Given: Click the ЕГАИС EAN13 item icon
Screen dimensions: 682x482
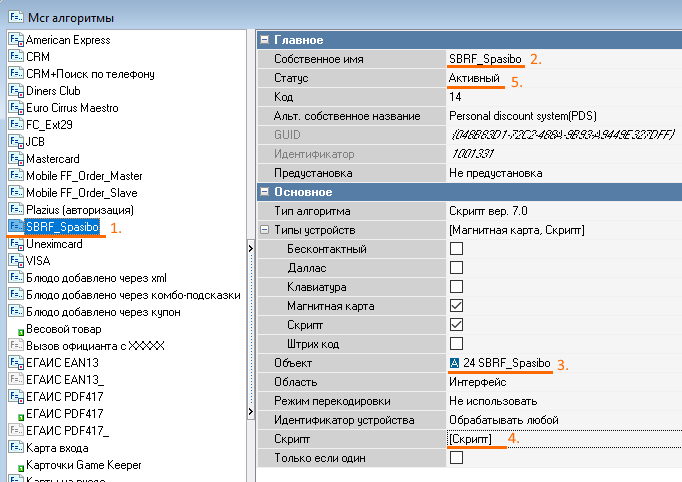Looking at the screenshot, I should coord(14,362).
